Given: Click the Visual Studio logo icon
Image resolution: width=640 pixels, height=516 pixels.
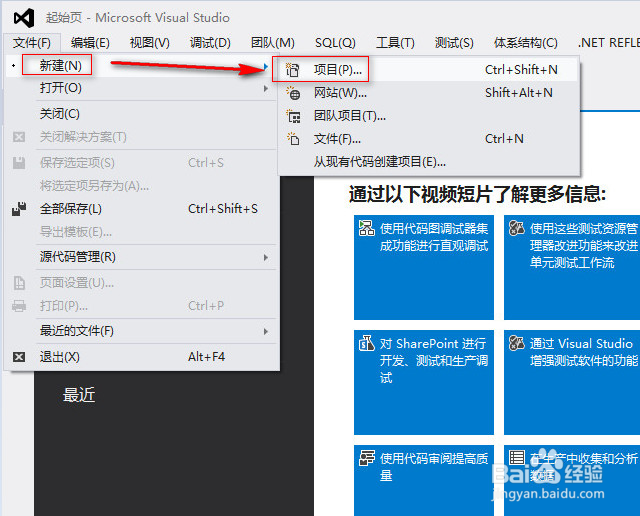Looking at the screenshot, I should click(x=24, y=18).
